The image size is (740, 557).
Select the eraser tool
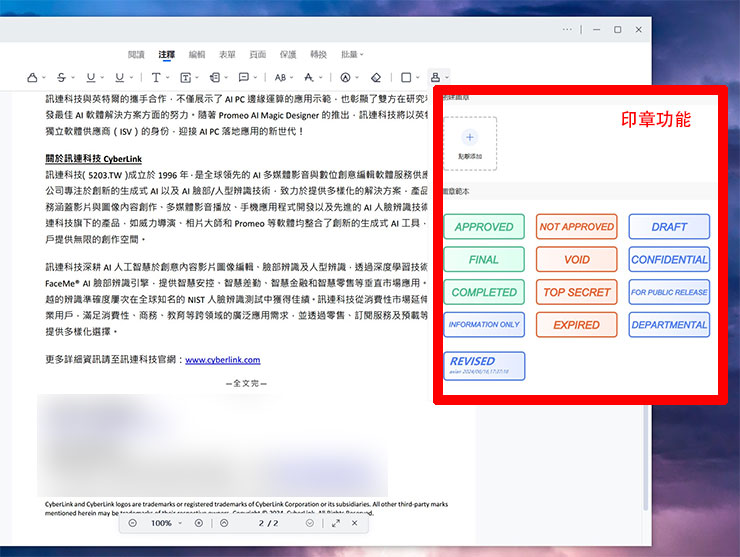[x=376, y=77]
